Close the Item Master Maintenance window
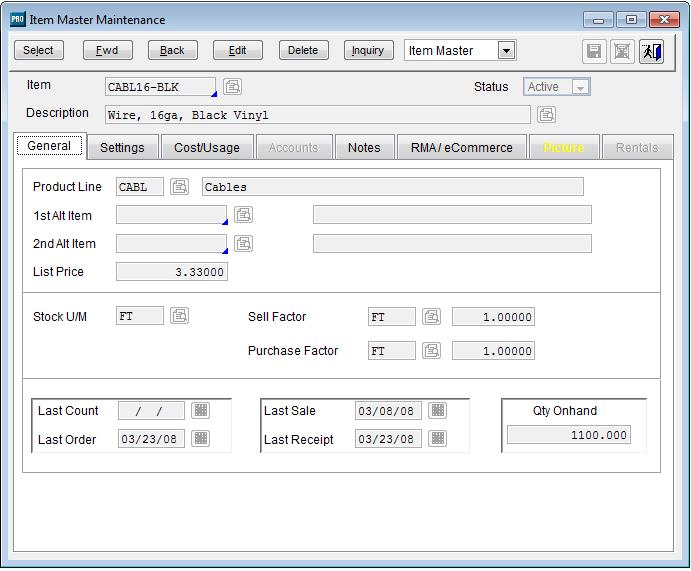The height and width of the screenshot is (571, 691). (664, 20)
